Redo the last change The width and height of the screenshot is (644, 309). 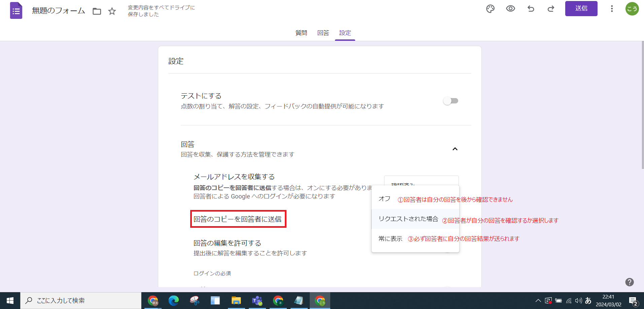tap(551, 9)
